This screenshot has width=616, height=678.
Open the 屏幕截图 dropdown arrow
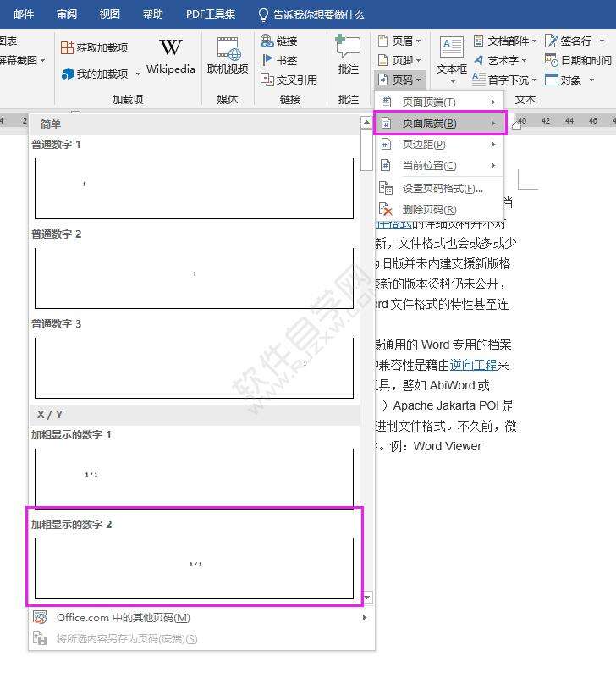coord(43,61)
